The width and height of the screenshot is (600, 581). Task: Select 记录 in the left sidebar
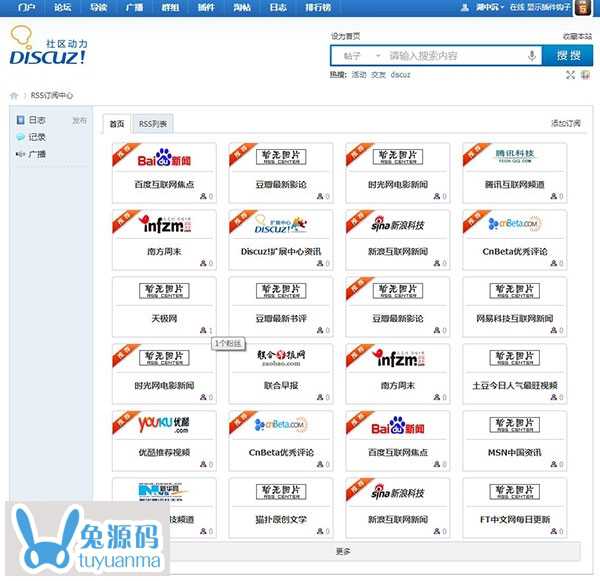coord(37,137)
